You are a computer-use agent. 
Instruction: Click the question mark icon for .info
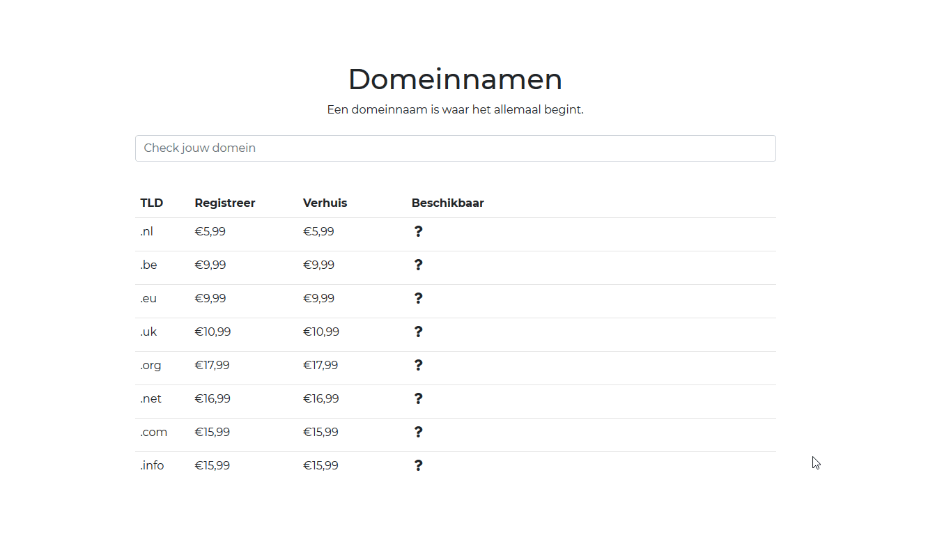418,465
